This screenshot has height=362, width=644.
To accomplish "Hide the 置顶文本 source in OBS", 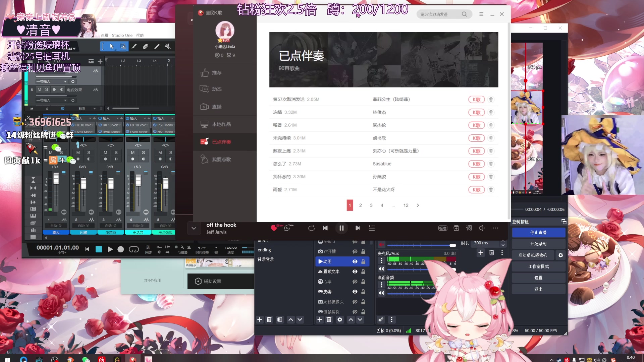I will pos(355,271).
